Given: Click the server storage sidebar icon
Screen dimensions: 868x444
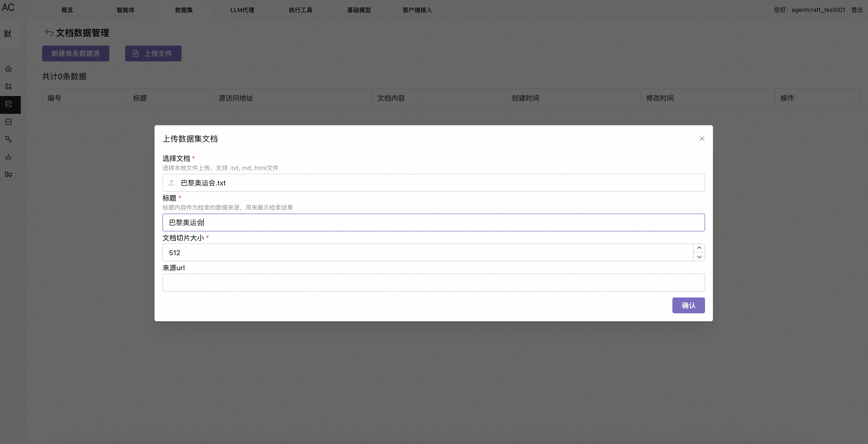Looking at the screenshot, I should pos(8,122).
